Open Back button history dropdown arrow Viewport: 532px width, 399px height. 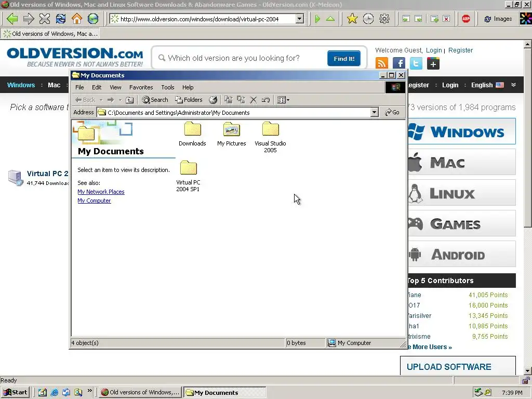[101, 100]
